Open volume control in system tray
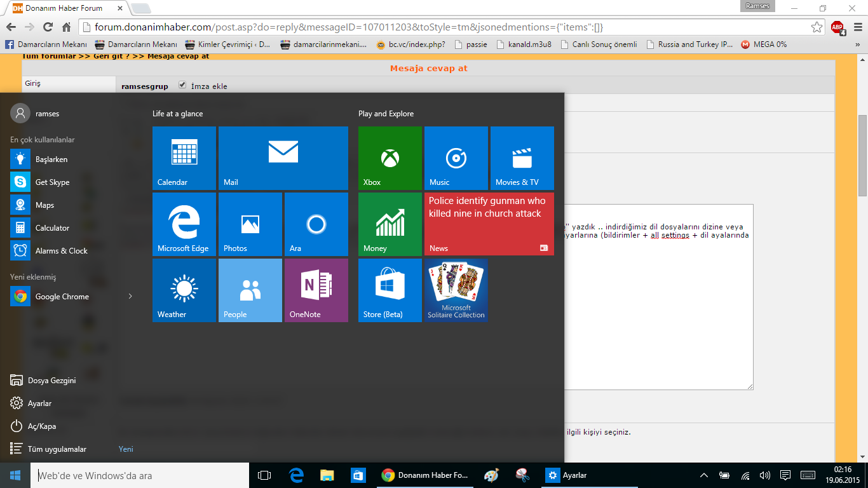868x488 pixels. [x=765, y=475]
